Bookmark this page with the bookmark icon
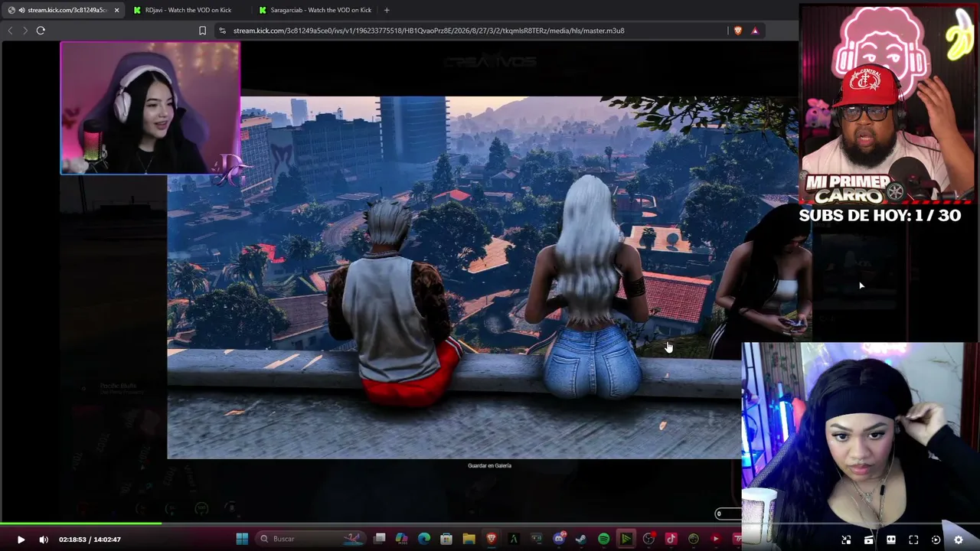The image size is (980, 551). [202, 31]
